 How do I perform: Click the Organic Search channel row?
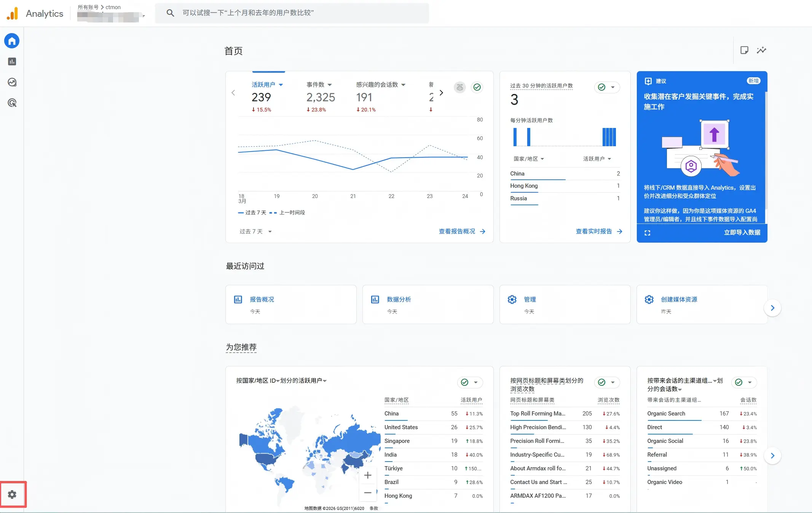point(702,414)
